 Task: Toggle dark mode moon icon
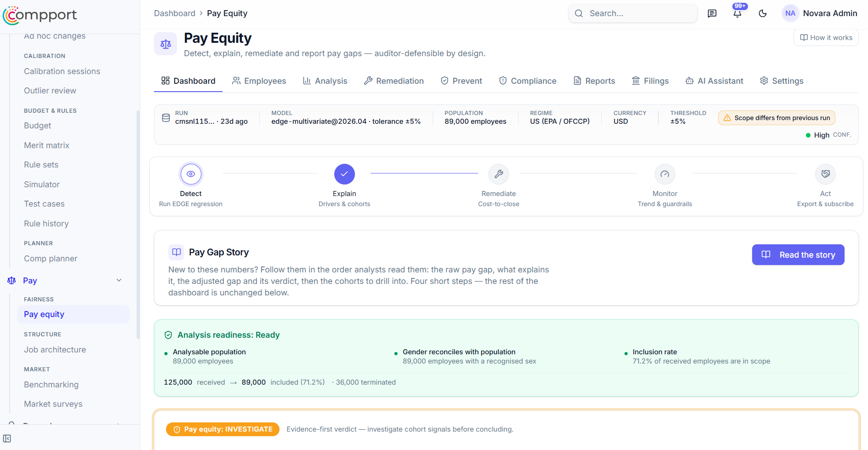763,13
